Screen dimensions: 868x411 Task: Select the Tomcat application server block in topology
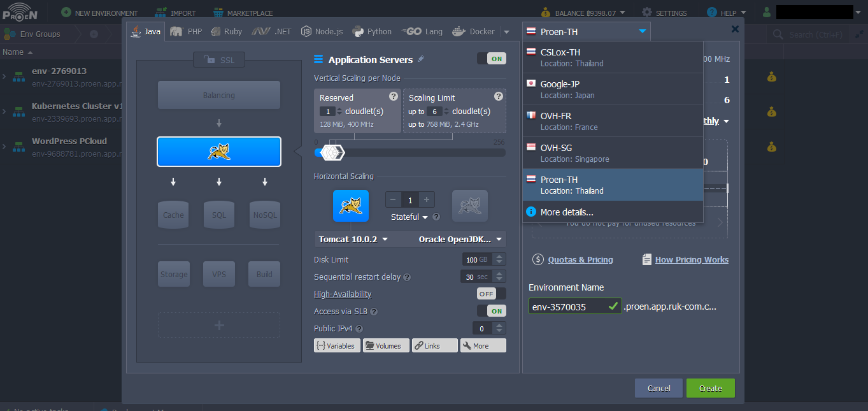[219, 152]
